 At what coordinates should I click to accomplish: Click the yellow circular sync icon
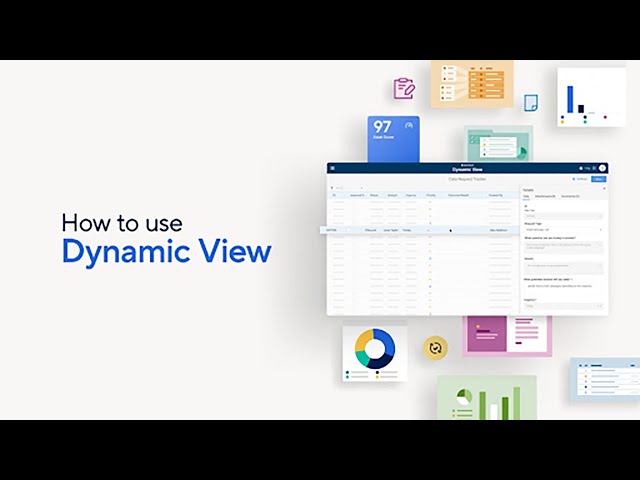(436, 348)
